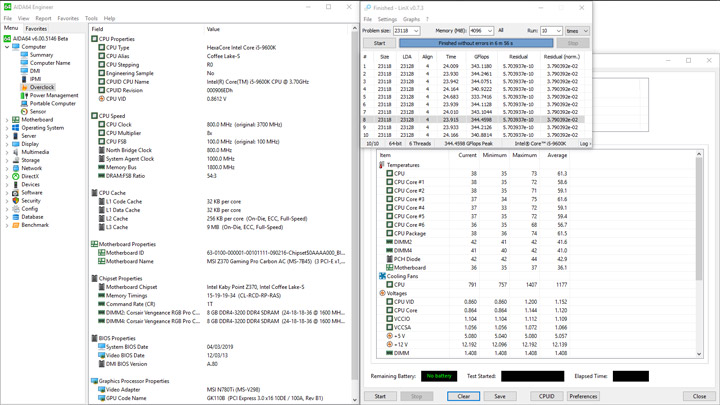Screen dimensions: 720x405
Task: Select run 8 row in LinX results
Action: [473, 120]
